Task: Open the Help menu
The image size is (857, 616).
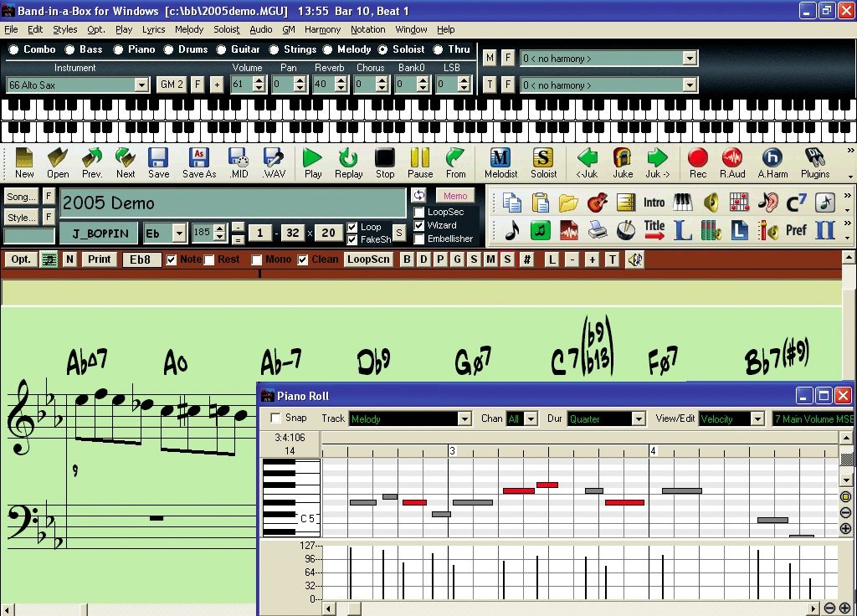Action: 445,29
